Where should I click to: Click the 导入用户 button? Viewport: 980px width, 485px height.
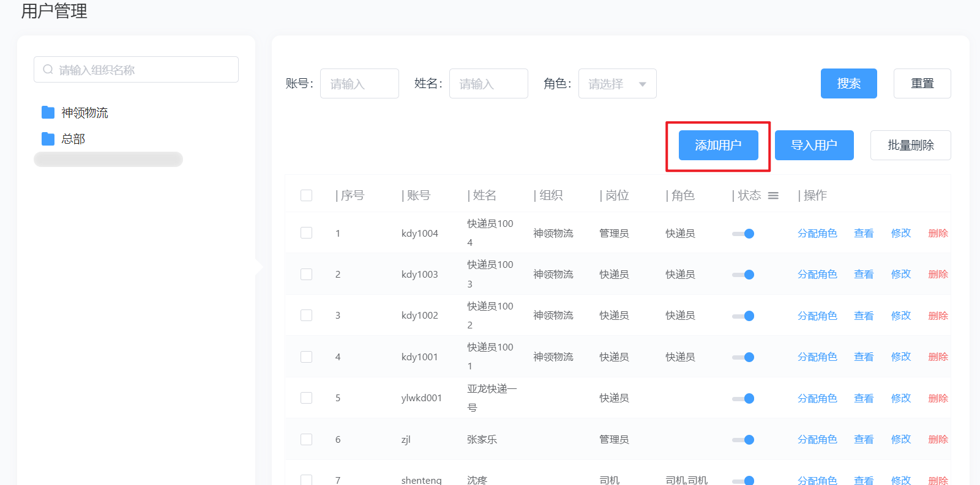[x=814, y=146]
